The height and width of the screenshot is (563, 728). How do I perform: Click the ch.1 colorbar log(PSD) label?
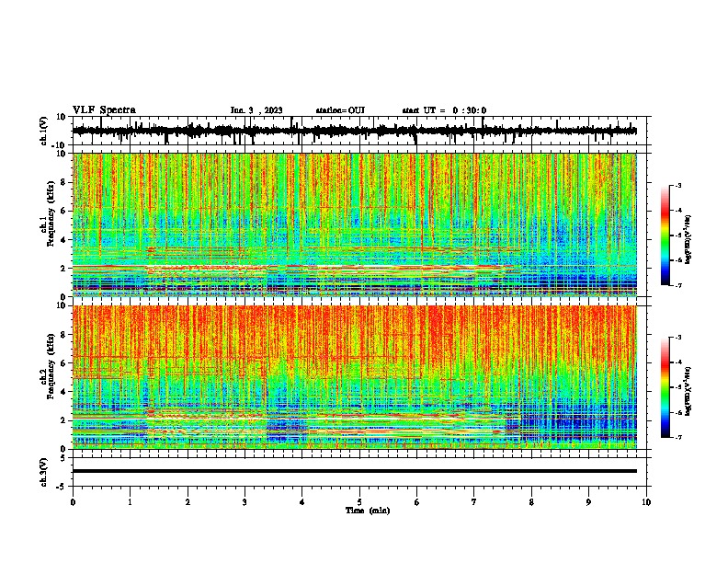tap(688, 239)
